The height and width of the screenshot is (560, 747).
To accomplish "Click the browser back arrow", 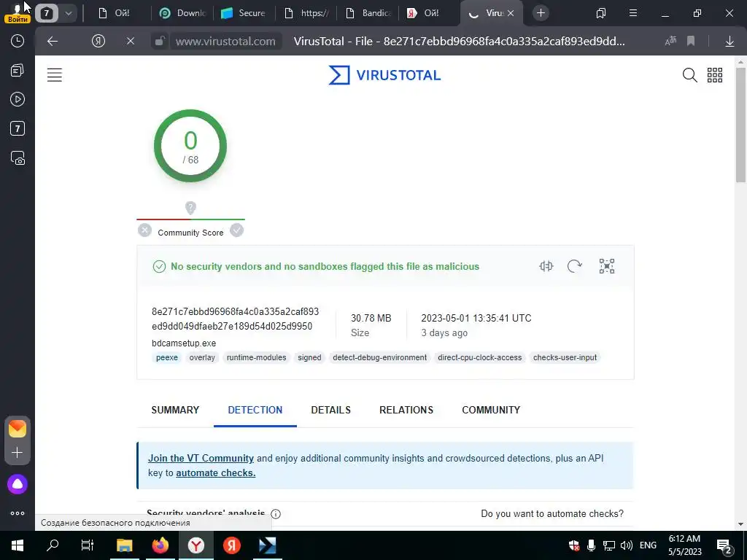I will [x=53, y=42].
